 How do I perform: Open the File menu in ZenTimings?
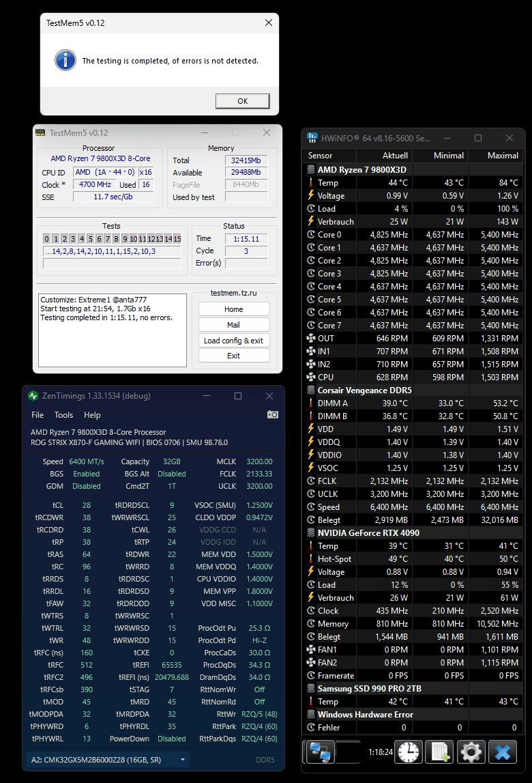click(38, 415)
